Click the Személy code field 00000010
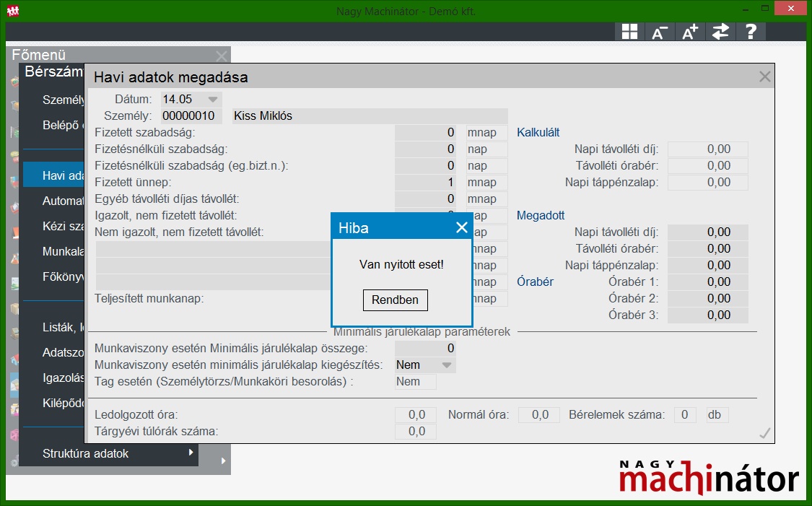Screen dimensions: 812x506 [191, 116]
